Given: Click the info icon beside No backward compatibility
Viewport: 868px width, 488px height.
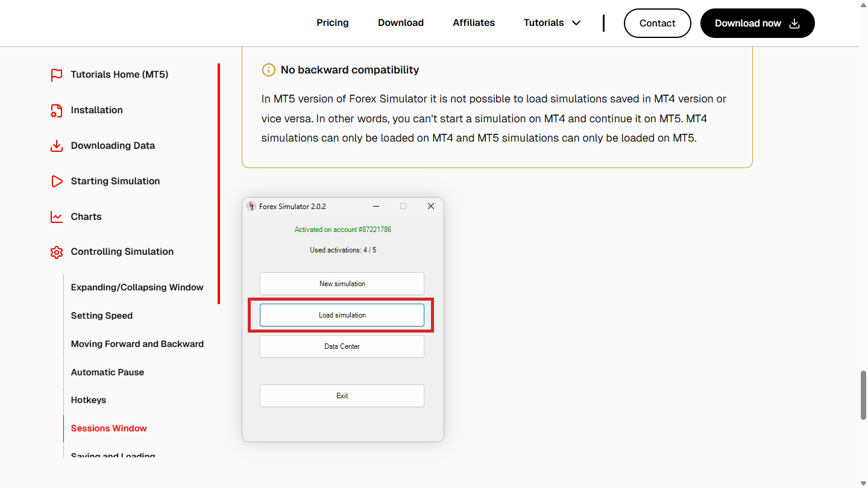Looking at the screenshot, I should coord(268,70).
